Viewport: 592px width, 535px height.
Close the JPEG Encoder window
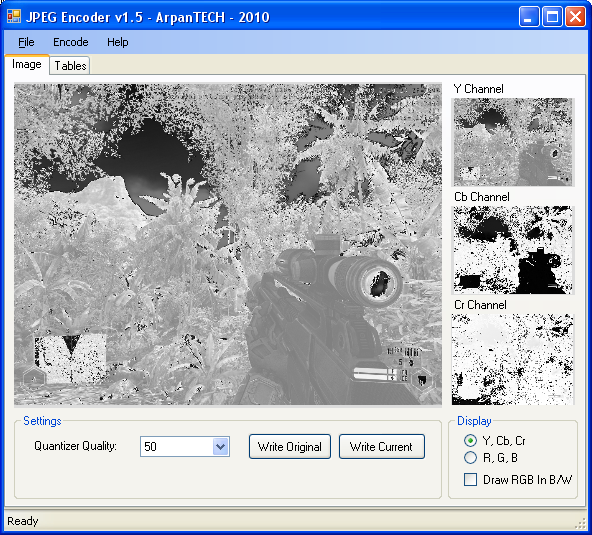click(575, 17)
